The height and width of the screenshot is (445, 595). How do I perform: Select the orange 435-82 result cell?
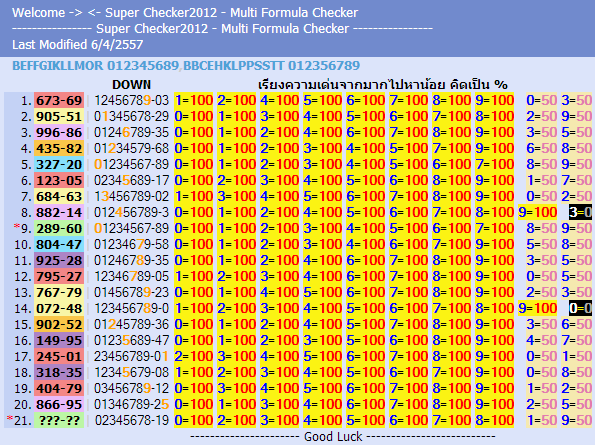coord(59,148)
